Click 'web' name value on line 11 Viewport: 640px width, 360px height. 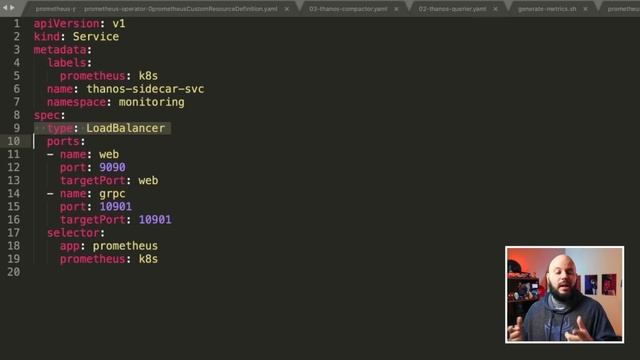pos(109,154)
